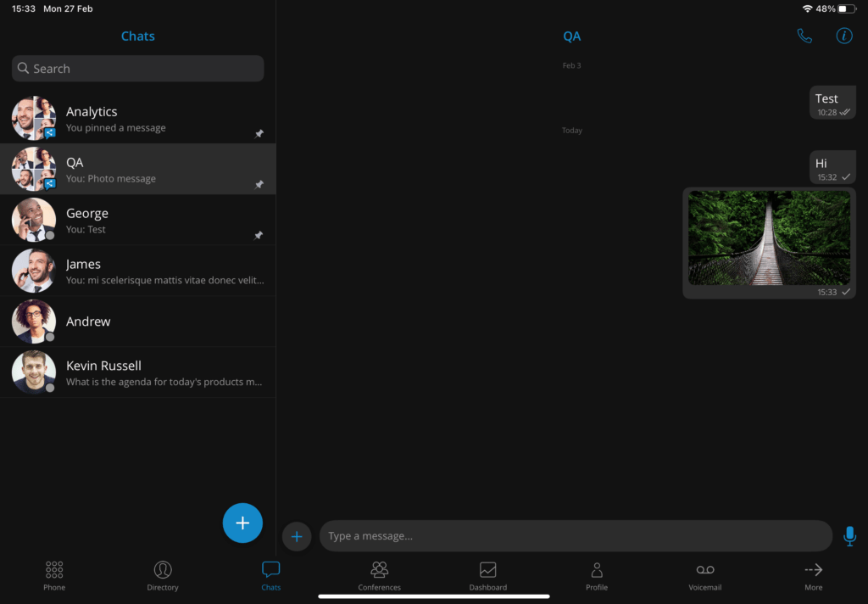Select the Hi message bubble
Screen dimensions: 868x604
832,167
